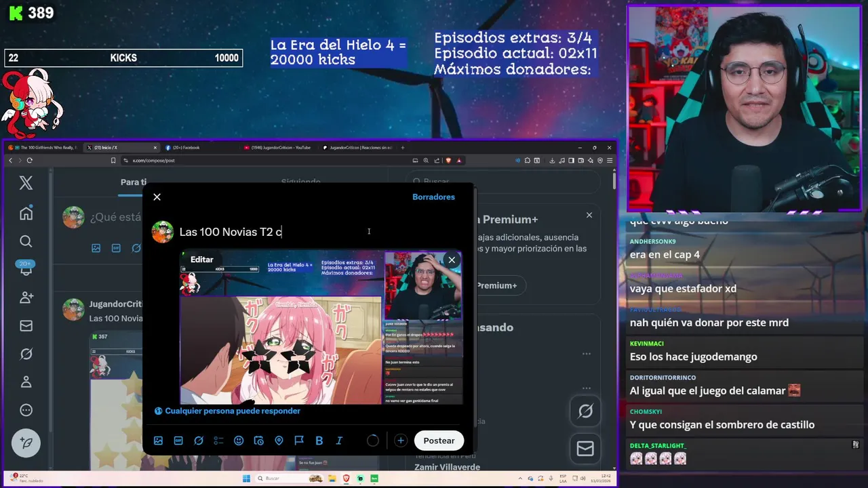Screen dimensions: 868x488
Task: Click the attached screenshot thumbnail
Action: 321,327
